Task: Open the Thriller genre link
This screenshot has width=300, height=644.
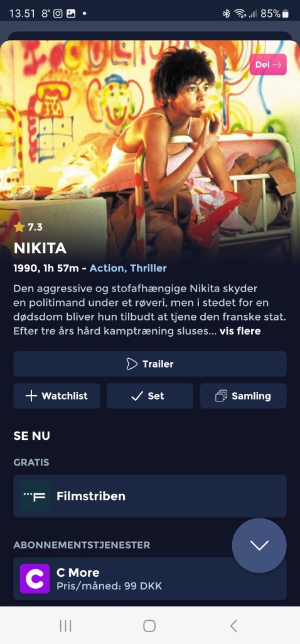Action: [149, 269]
